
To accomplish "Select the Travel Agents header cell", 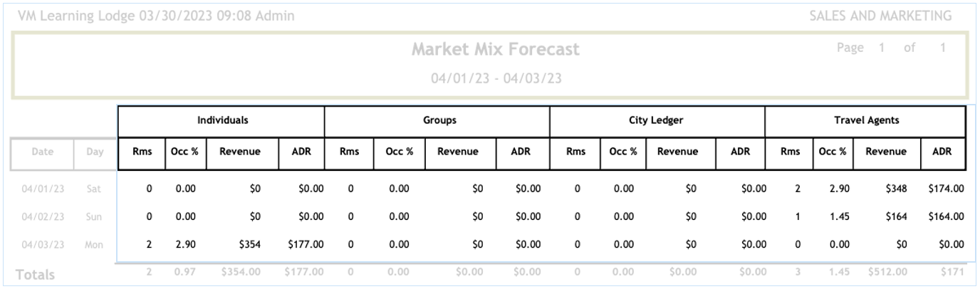I will (x=866, y=120).
